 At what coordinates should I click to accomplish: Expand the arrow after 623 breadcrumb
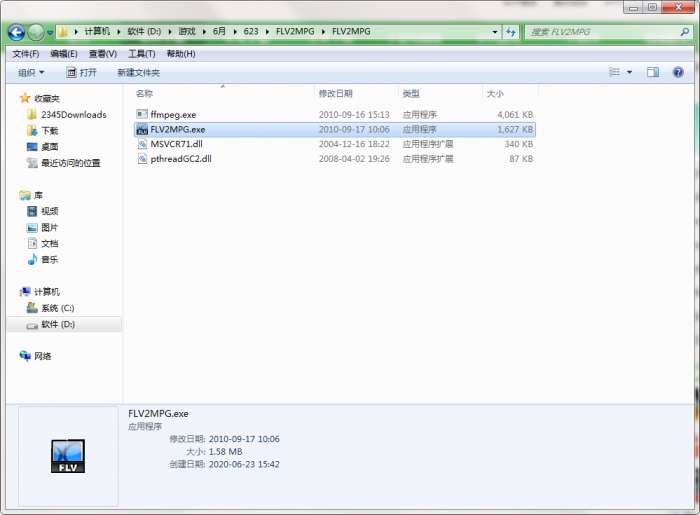click(267, 32)
